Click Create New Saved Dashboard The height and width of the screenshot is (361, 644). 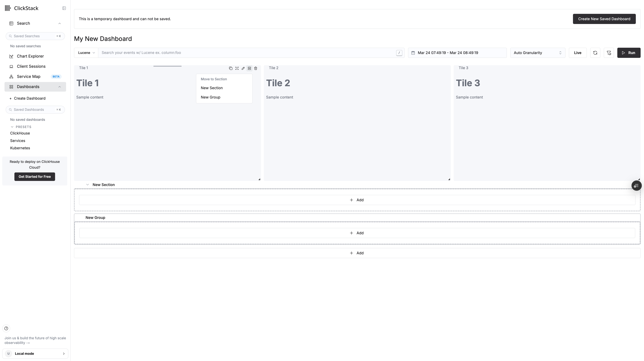(x=604, y=19)
